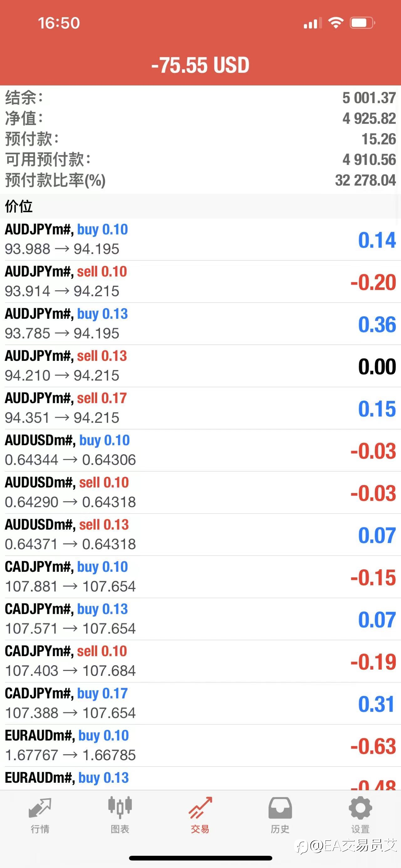Open AUDUSDm# sell 0.13 position
The height and width of the screenshot is (868, 401).
200,534
